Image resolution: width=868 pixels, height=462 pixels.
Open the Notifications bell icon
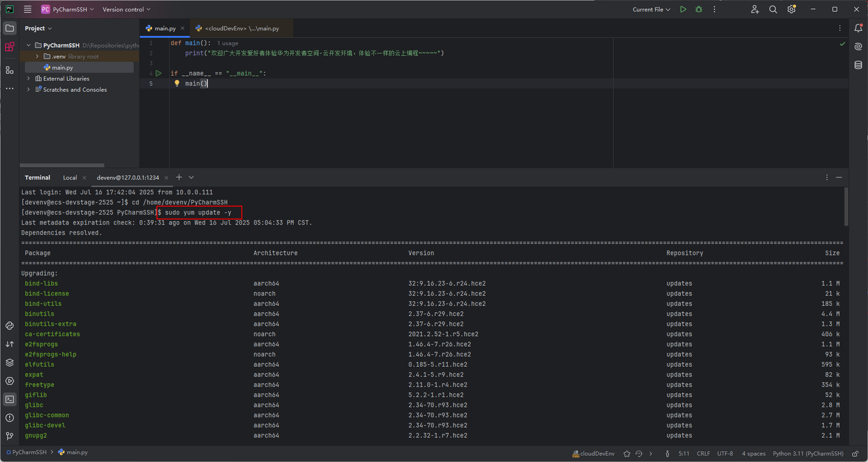858,28
